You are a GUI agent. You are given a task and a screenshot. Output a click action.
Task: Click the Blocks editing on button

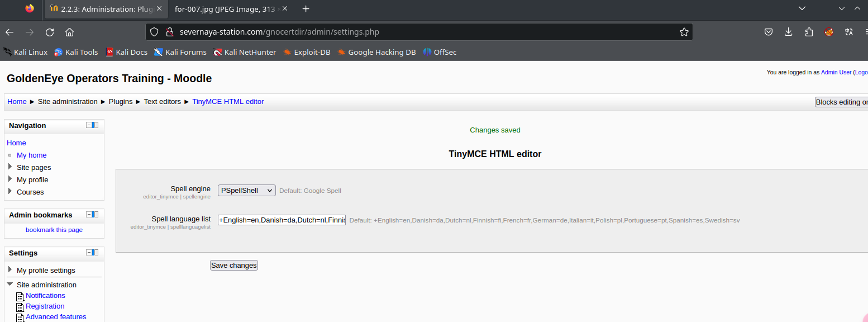pos(841,102)
